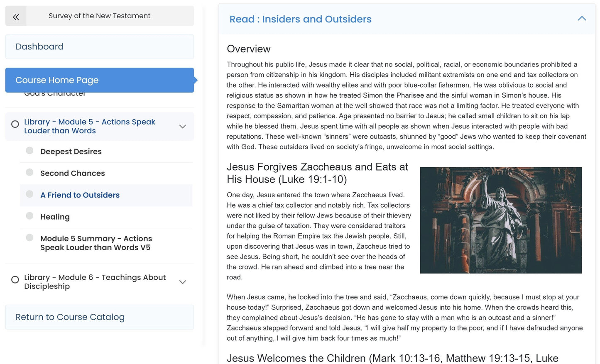
Task: Click the status circle beside Healing
Action: click(29, 215)
